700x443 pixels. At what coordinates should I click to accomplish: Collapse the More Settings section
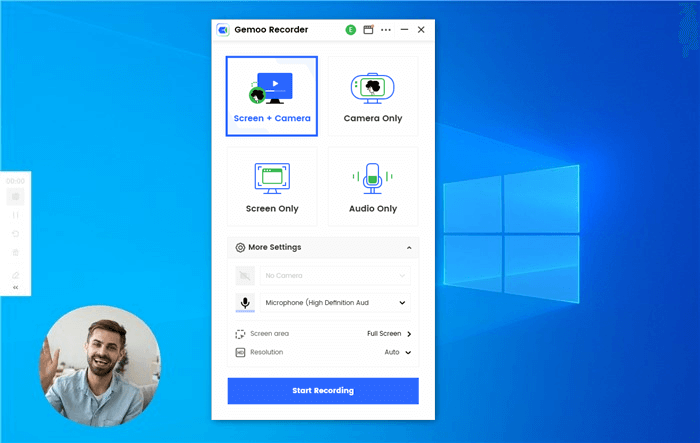pos(409,248)
